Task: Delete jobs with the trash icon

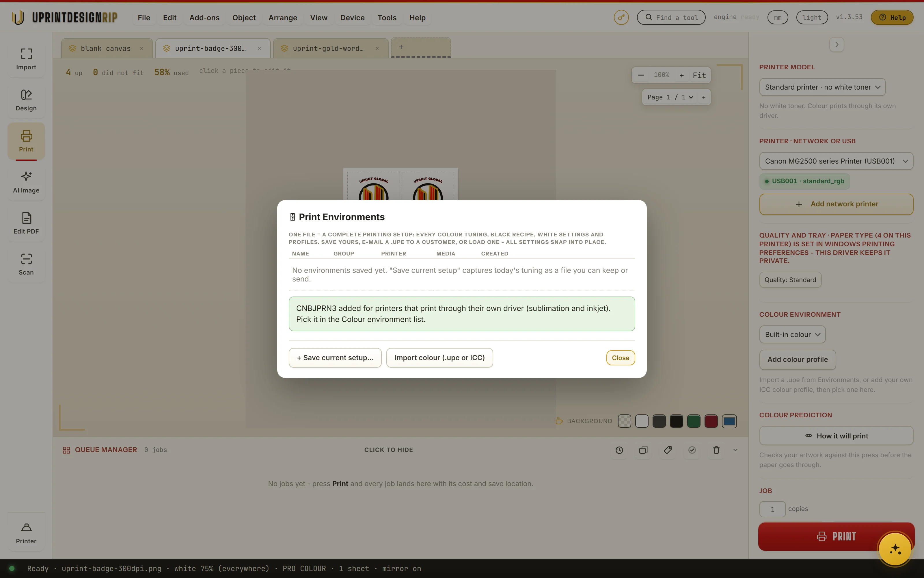Action: tap(716, 450)
